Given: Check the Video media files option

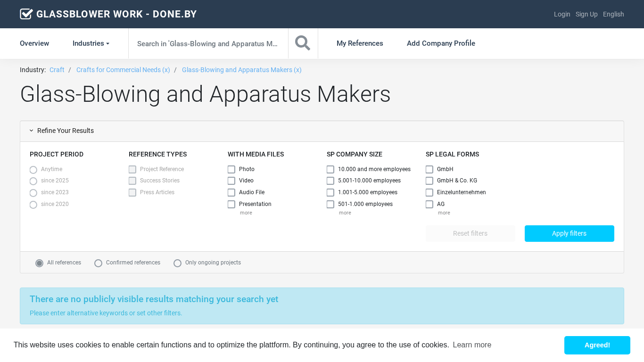Looking at the screenshot, I should [231, 181].
